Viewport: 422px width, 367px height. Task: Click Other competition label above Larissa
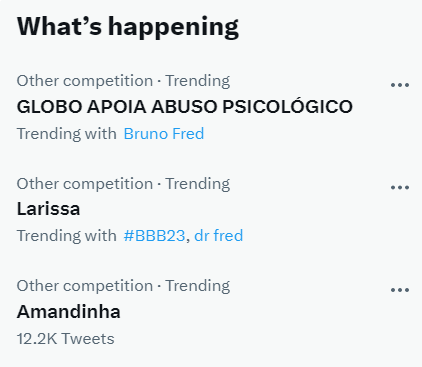pyautogui.click(x=85, y=184)
